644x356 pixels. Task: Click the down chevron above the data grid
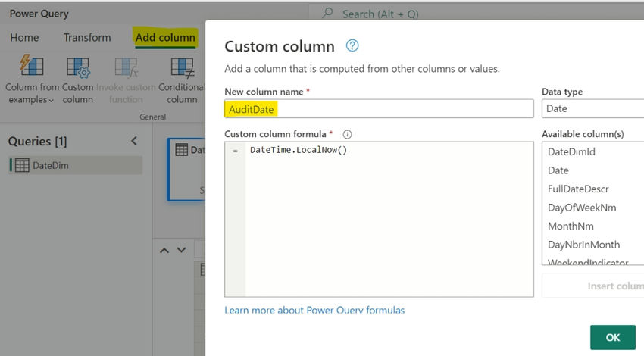[181, 250]
